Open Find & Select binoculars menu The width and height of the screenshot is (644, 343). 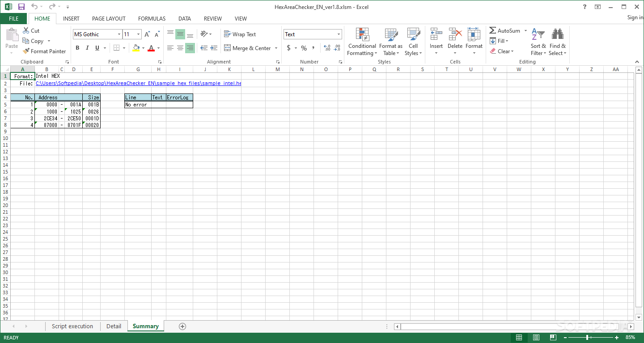558,42
